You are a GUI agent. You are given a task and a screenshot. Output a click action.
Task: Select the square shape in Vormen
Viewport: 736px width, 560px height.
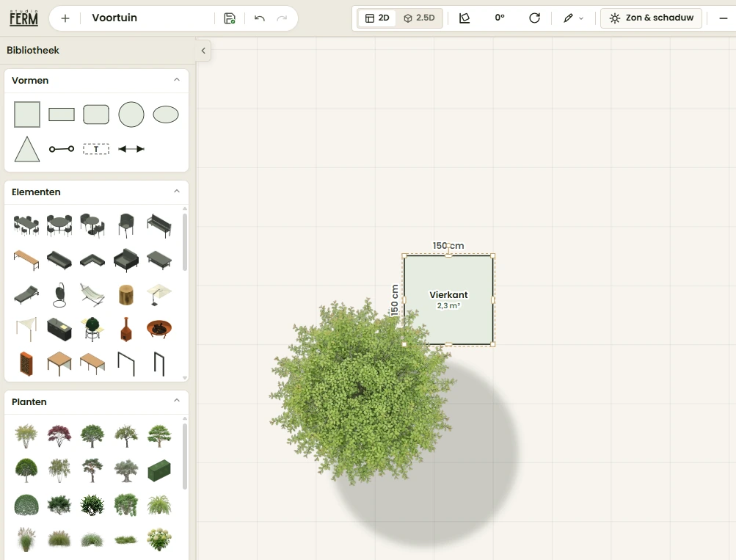[27, 114]
